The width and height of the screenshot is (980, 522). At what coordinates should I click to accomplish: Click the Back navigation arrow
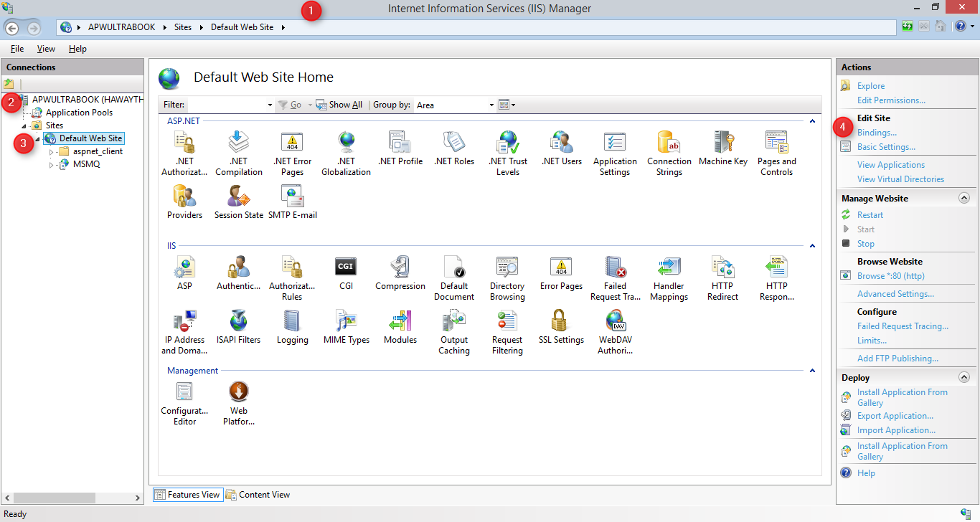point(12,28)
